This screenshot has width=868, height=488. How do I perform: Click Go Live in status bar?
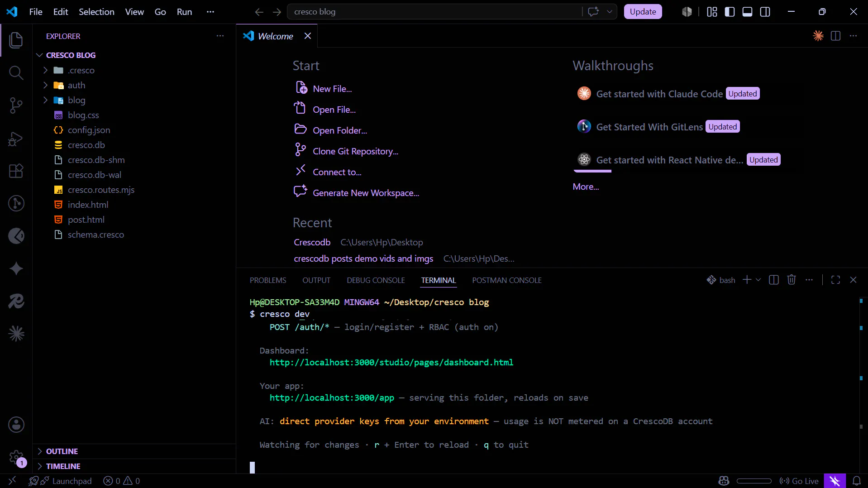pyautogui.click(x=799, y=481)
